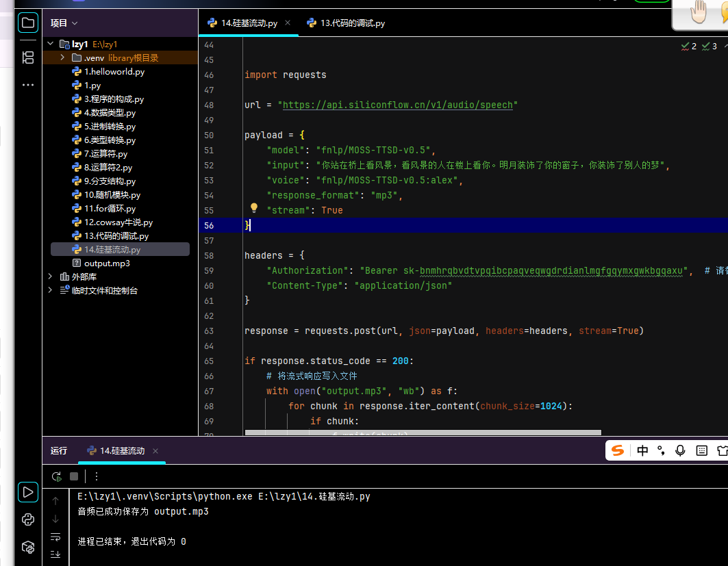Expand the .venv library folder
Screen dimensions: 728x566
click(62, 57)
